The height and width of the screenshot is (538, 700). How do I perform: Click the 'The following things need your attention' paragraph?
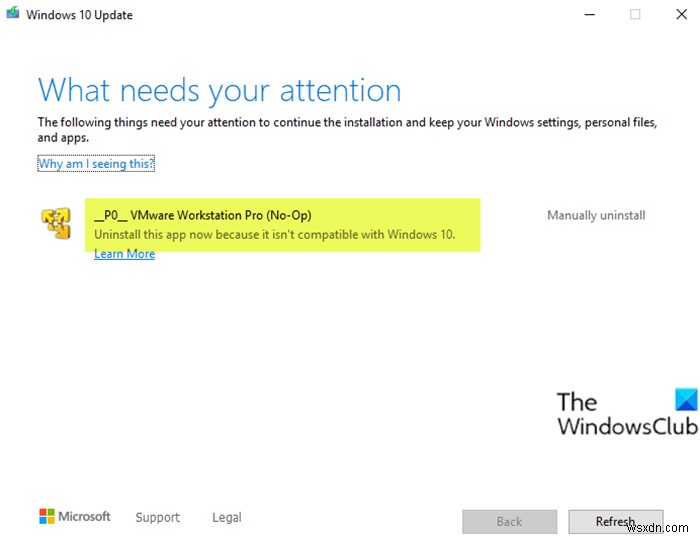347,129
